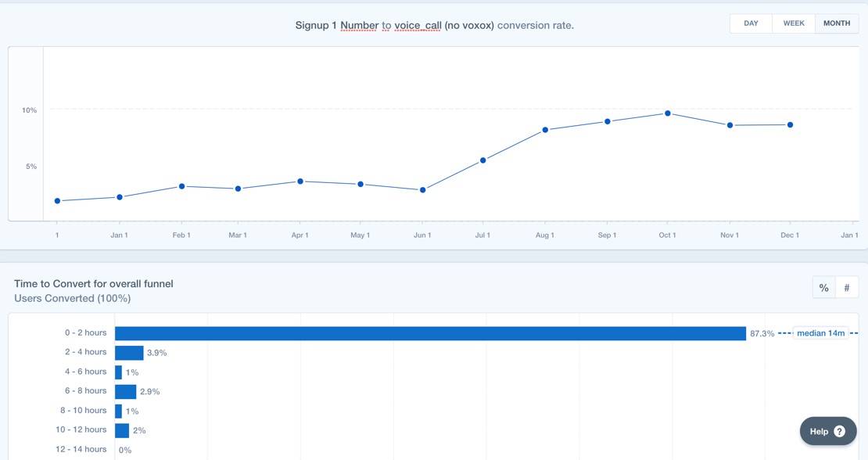
Task: Click the question mark icon in Help
Action: [x=839, y=431]
